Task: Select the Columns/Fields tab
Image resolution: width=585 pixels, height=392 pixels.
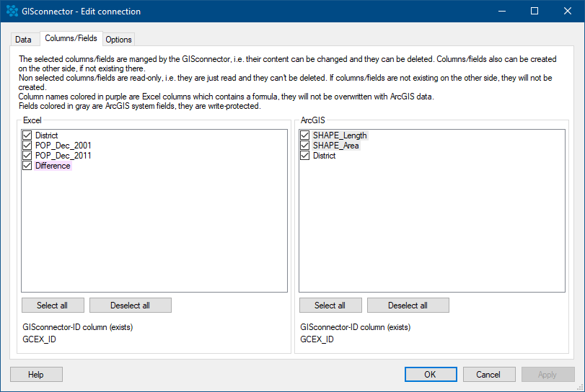Action: (71, 38)
